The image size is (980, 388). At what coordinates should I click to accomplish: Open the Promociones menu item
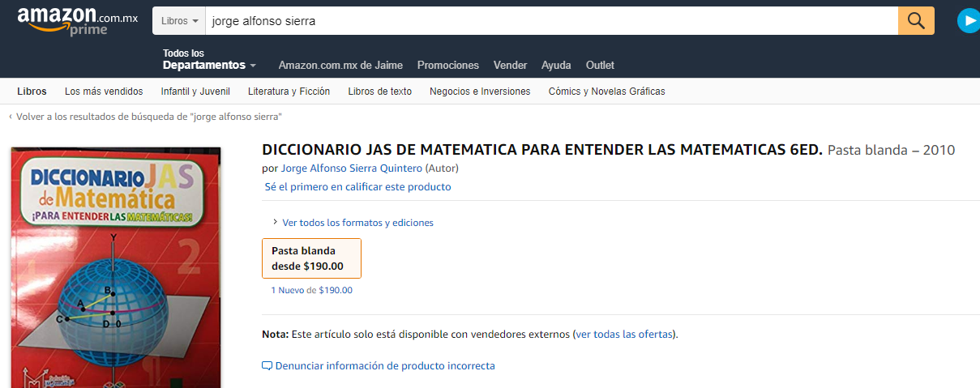pyautogui.click(x=447, y=66)
